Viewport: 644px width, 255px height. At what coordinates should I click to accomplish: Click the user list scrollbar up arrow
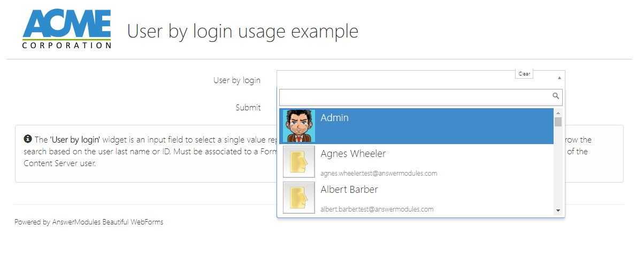pos(558,113)
